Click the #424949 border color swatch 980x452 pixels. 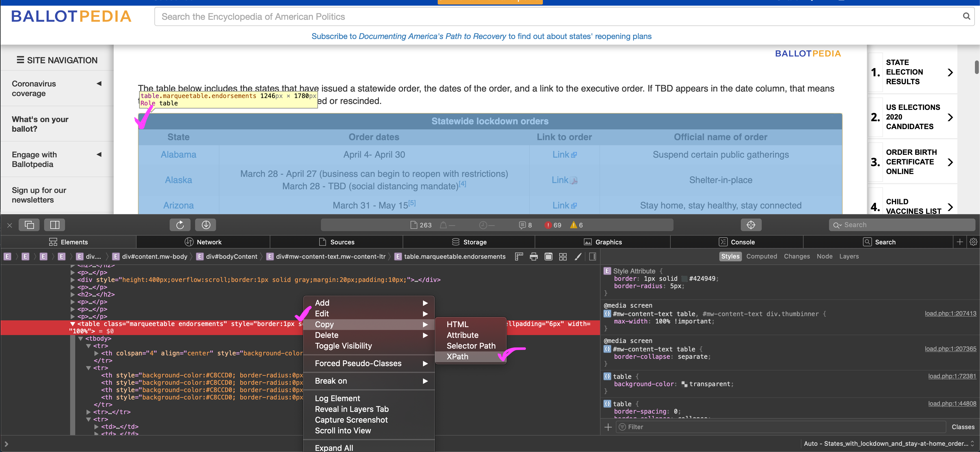(x=684, y=279)
